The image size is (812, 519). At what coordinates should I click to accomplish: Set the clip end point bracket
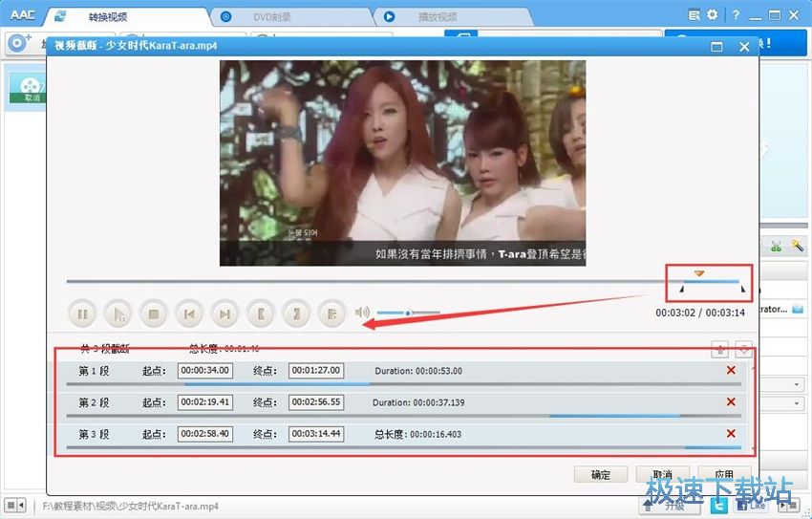click(296, 314)
